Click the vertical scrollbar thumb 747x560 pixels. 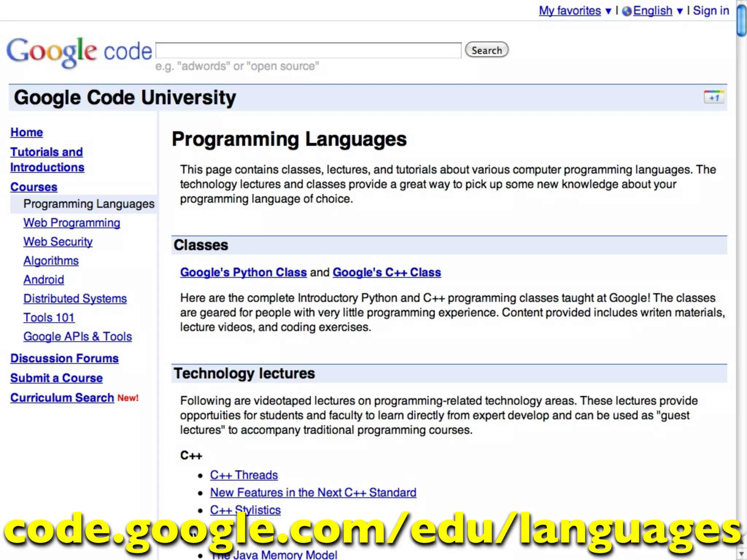pyautogui.click(x=741, y=20)
